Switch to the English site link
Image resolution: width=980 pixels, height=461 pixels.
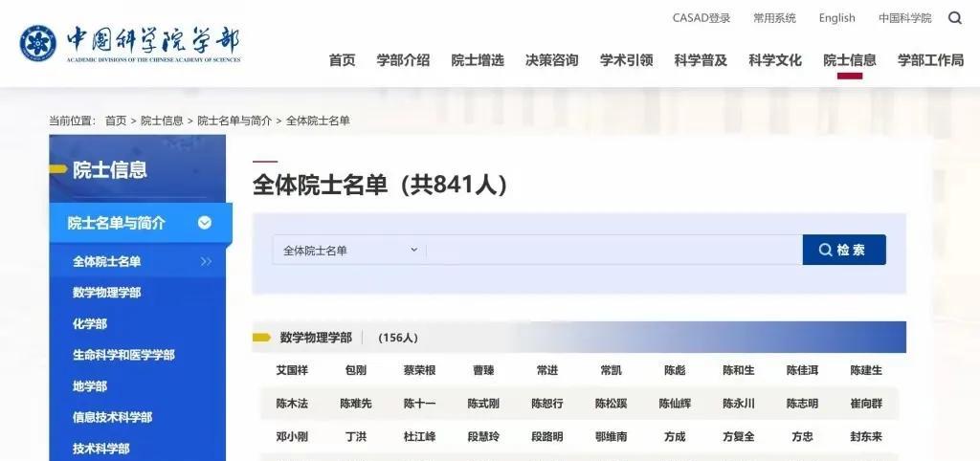[x=836, y=18]
